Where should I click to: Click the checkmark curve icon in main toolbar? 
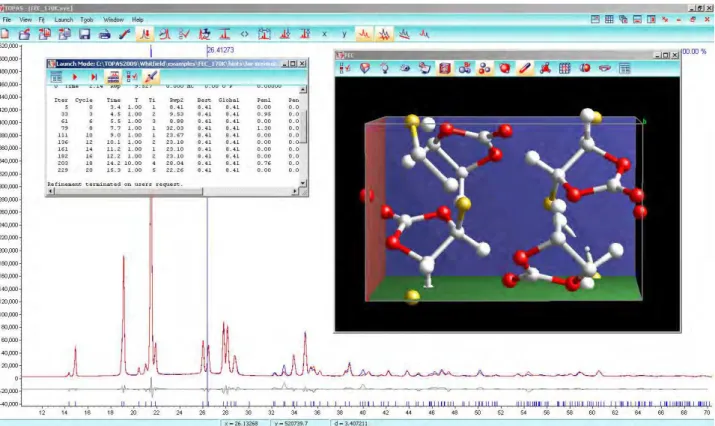pos(184,34)
